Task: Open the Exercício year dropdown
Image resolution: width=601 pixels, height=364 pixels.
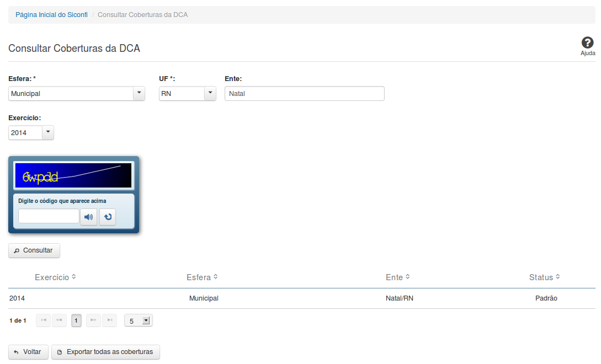Action: pos(48,132)
